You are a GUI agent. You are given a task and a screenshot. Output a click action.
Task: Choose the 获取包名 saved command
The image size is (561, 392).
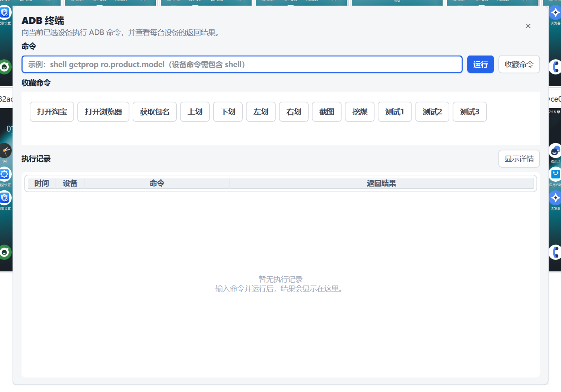coord(154,112)
